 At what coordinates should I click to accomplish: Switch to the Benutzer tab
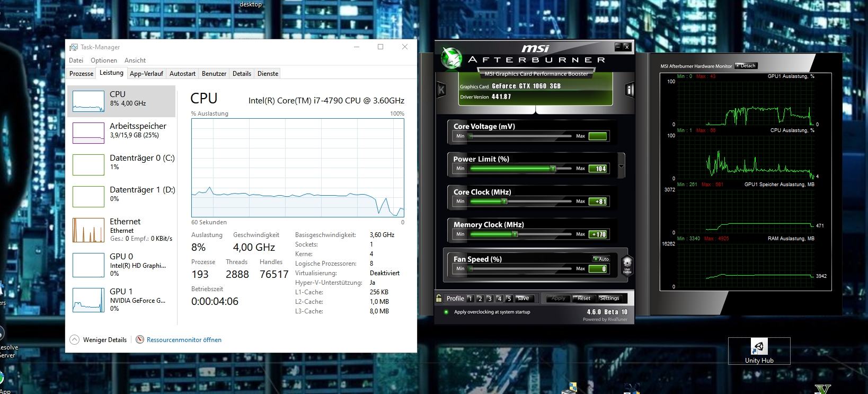click(x=214, y=74)
